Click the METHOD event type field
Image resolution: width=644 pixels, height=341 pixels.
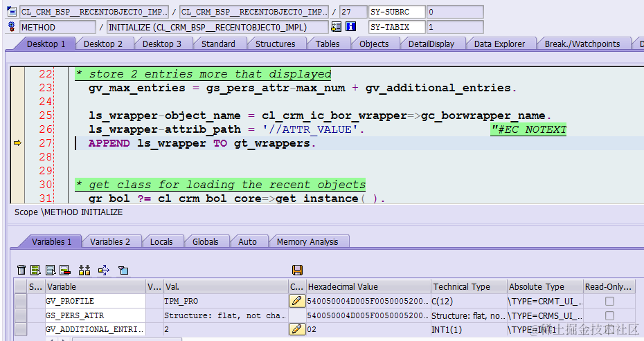(57, 27)
